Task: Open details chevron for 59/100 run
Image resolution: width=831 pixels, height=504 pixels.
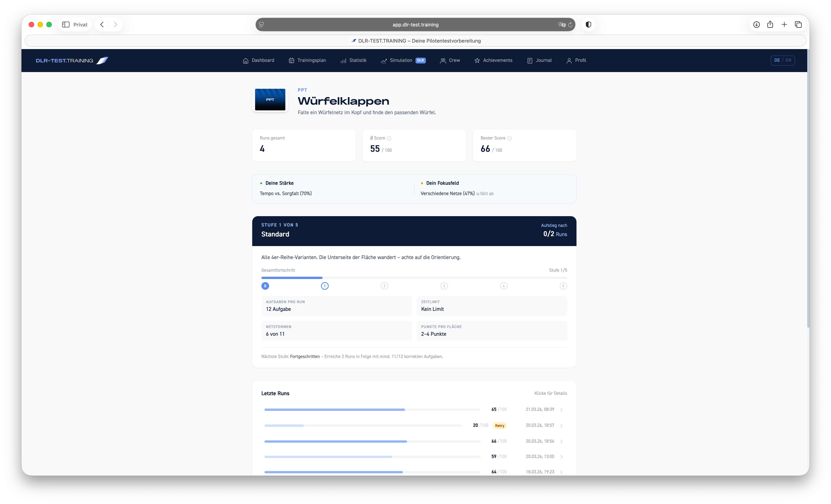Action: (x=562, y=457)
